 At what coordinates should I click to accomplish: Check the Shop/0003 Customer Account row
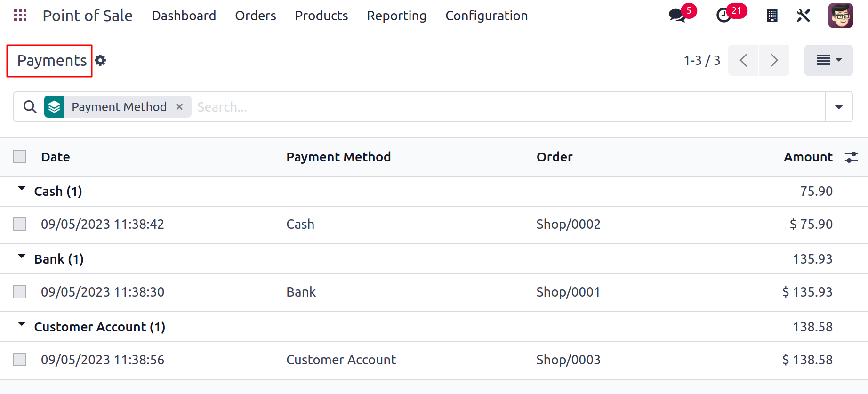click(20, 360)
